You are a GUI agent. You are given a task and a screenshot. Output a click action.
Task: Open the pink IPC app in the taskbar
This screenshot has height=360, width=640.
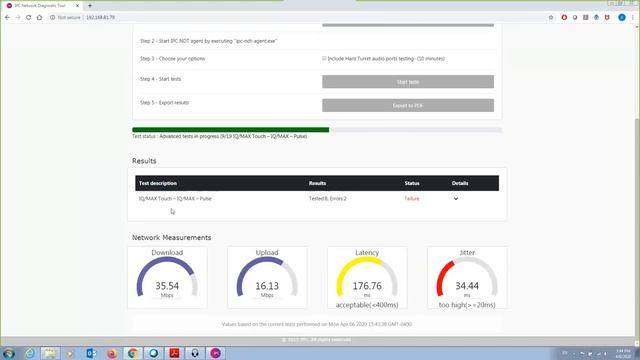click(x=216, y=353)
